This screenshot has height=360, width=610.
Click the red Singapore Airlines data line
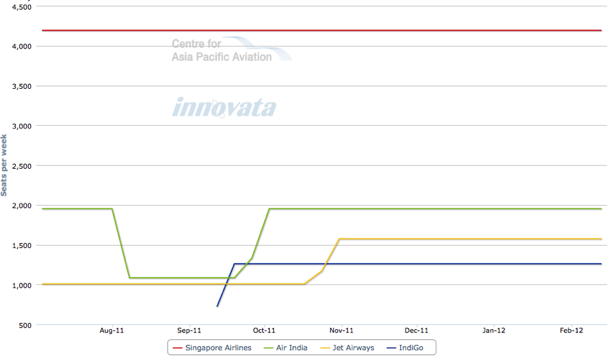(322, 30)
